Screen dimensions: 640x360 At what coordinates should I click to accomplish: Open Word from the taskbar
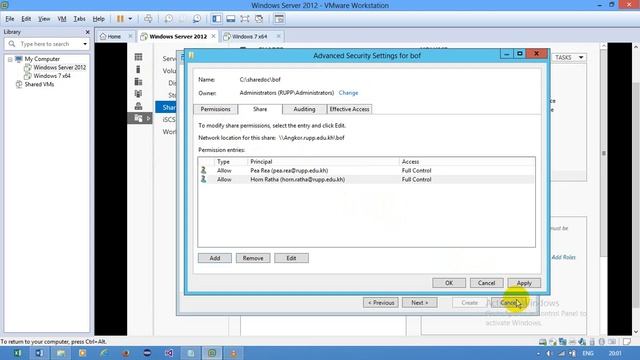point(39,353)
